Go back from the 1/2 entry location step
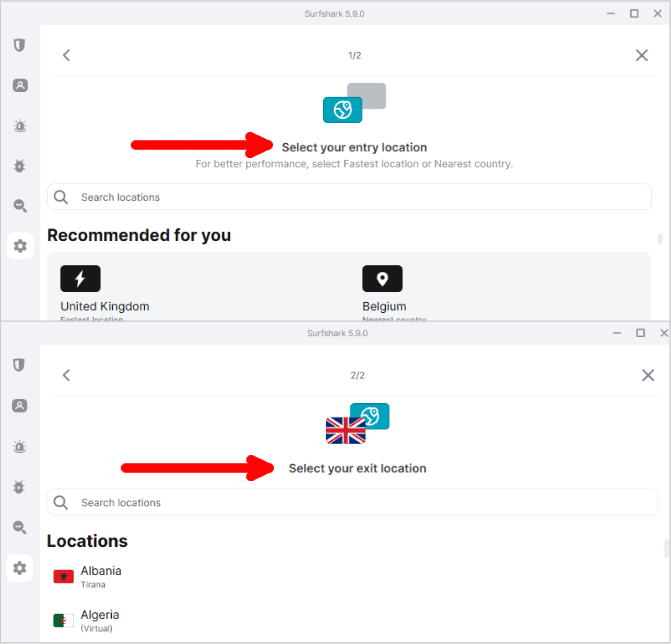 tap(66, 55)
